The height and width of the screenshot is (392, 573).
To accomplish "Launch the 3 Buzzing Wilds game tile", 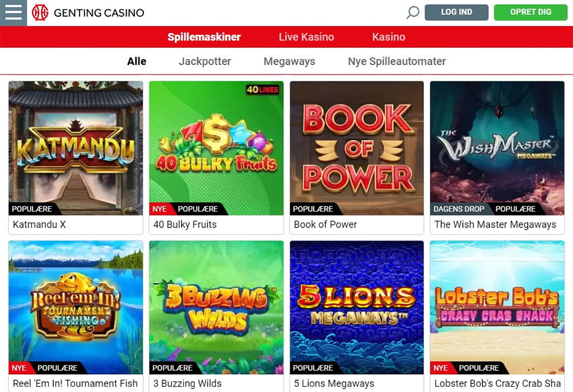I will coord(217,307).
